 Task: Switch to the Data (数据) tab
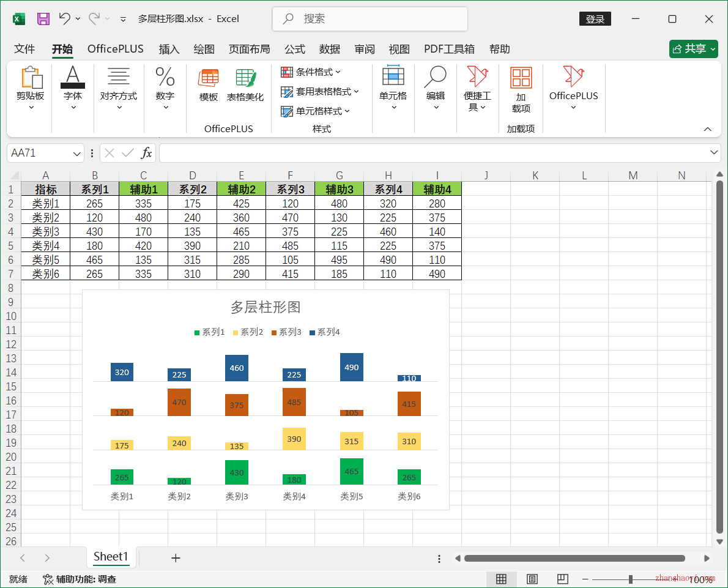(330, 49)
